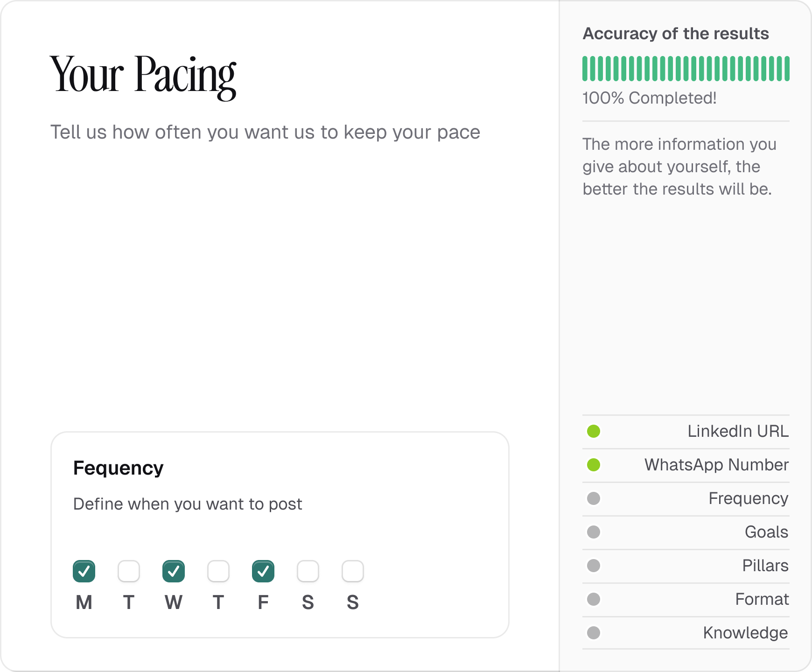Click the gray Goals status dot
This screenshot has width=812, height=672.
[x=594, y=532]
